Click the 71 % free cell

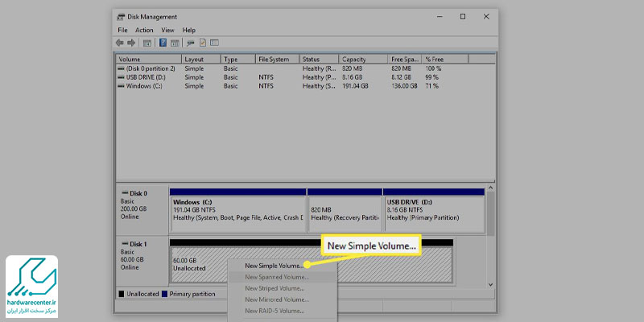pyautogui.click(x=432, y=86)
